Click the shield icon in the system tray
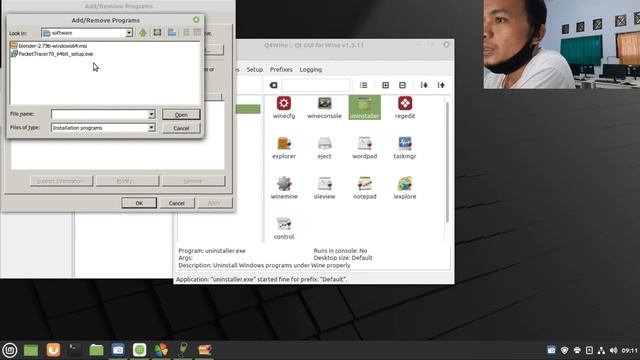640x360 pixels. (x=564, y=350)
